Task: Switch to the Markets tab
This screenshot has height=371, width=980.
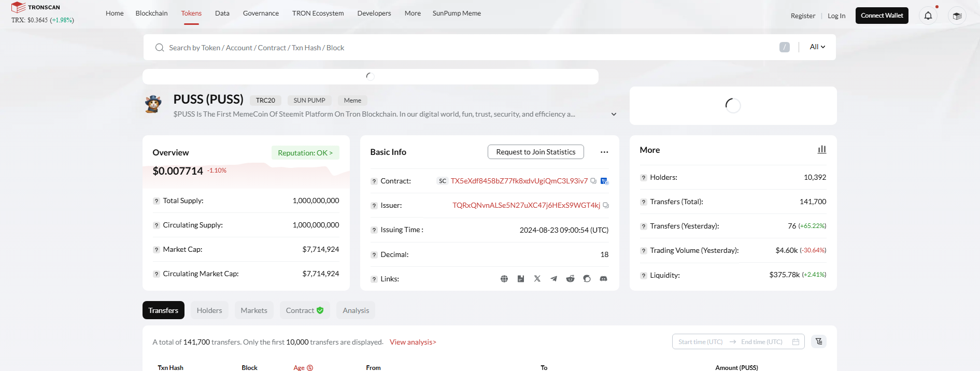Action: pos(254,310)
